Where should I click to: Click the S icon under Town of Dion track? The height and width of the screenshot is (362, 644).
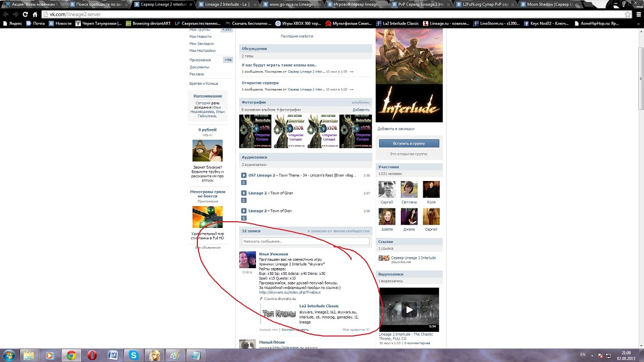tap(244, 217)
